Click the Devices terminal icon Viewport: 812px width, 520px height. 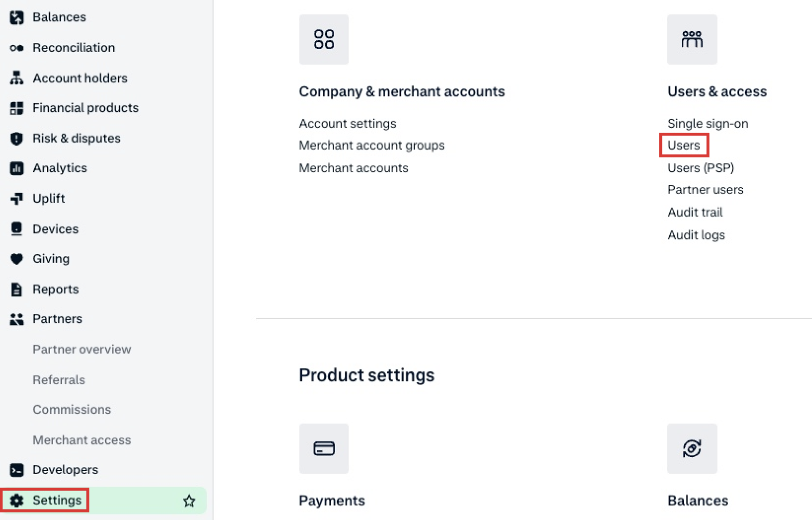coord(16,228)
